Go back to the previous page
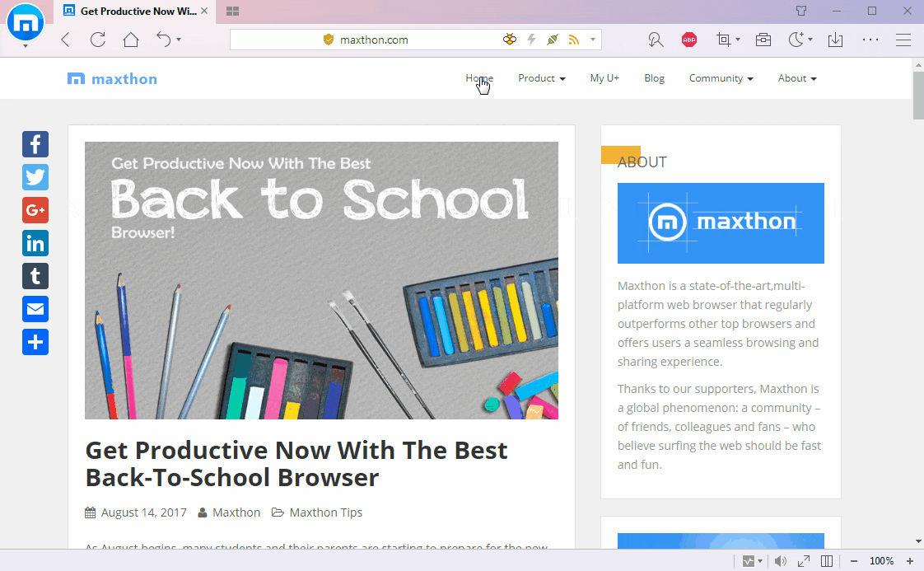The image size is (924, 571). [65, 40]
